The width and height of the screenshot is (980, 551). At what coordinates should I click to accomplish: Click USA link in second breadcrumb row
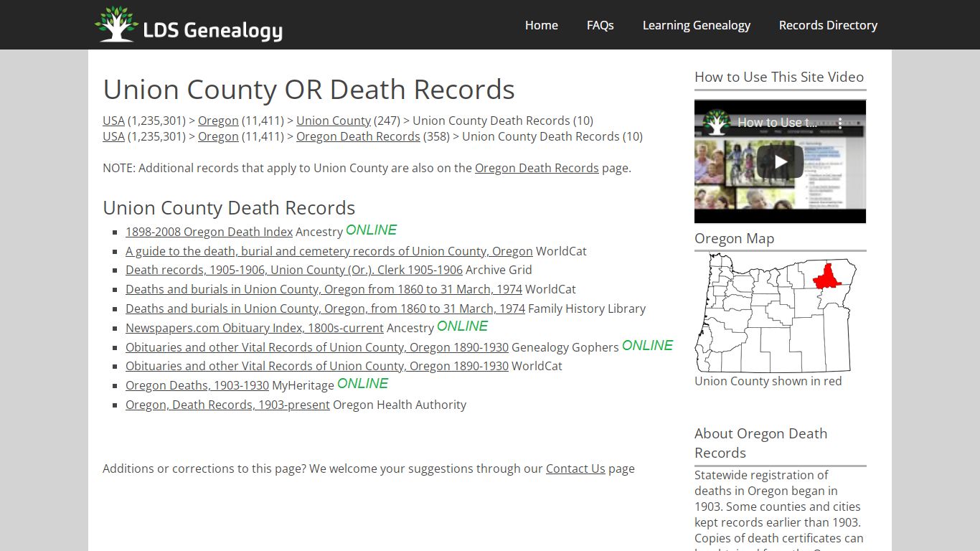pyautogui.click(x=113, y=136)
